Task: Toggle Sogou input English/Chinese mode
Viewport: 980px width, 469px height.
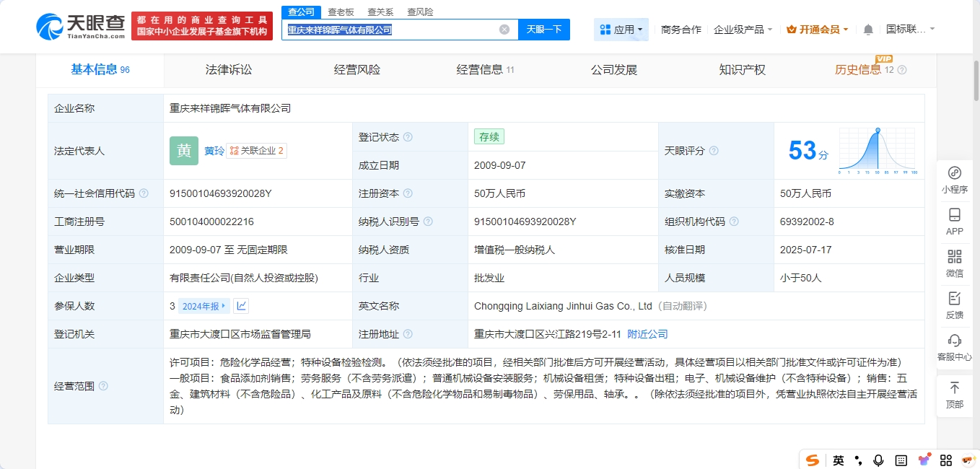Action: [x=838, y=460]
